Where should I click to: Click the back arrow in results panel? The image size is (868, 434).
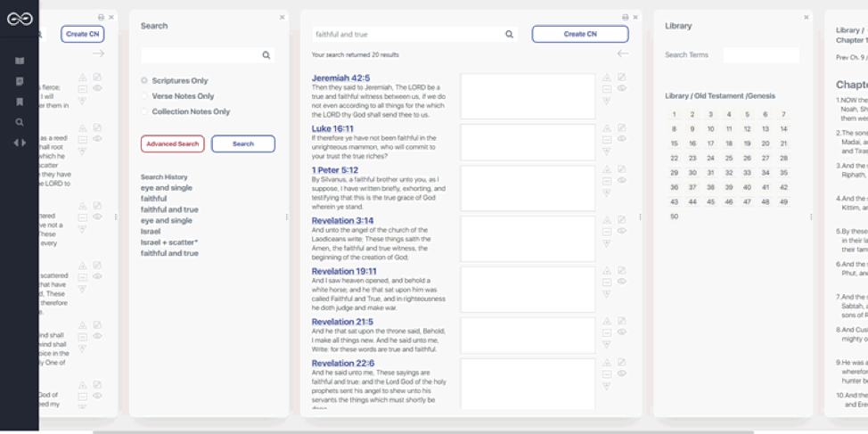tap(622, 53)
